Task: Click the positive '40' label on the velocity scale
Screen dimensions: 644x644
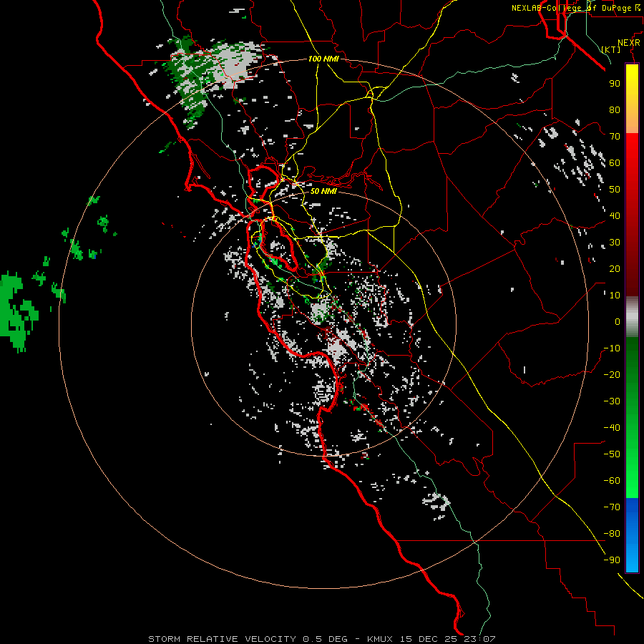Action: 615,215
